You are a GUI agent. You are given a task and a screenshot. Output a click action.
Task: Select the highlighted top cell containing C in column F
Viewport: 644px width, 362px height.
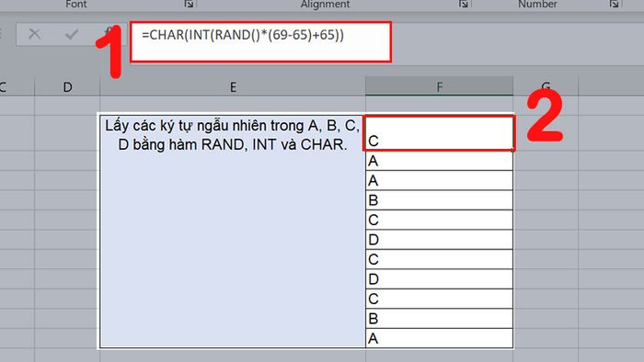click(439, 133)
